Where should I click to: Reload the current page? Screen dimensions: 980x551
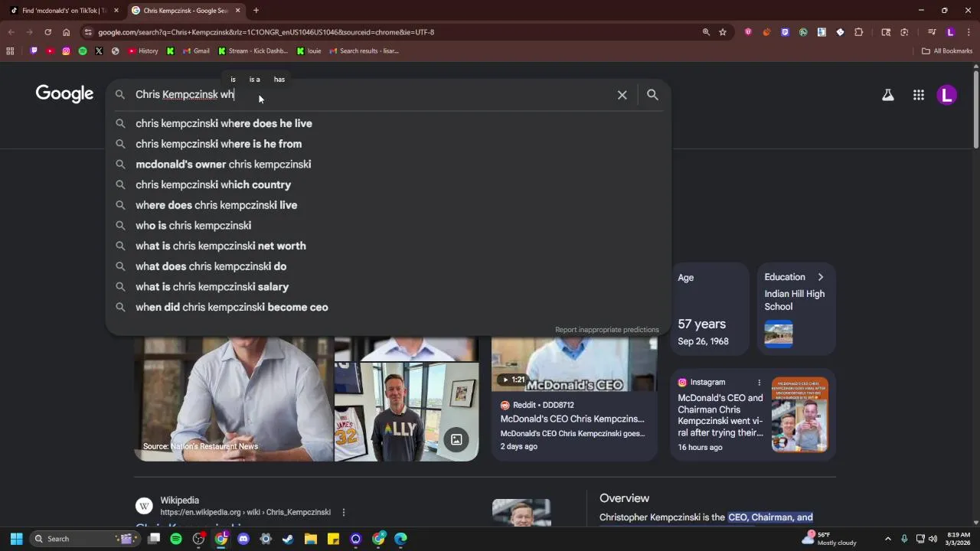pyautogui.click(x=47, y=32)
